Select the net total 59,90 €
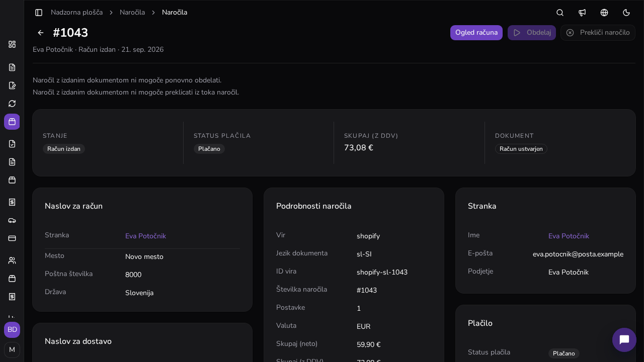 coord(369,345)
